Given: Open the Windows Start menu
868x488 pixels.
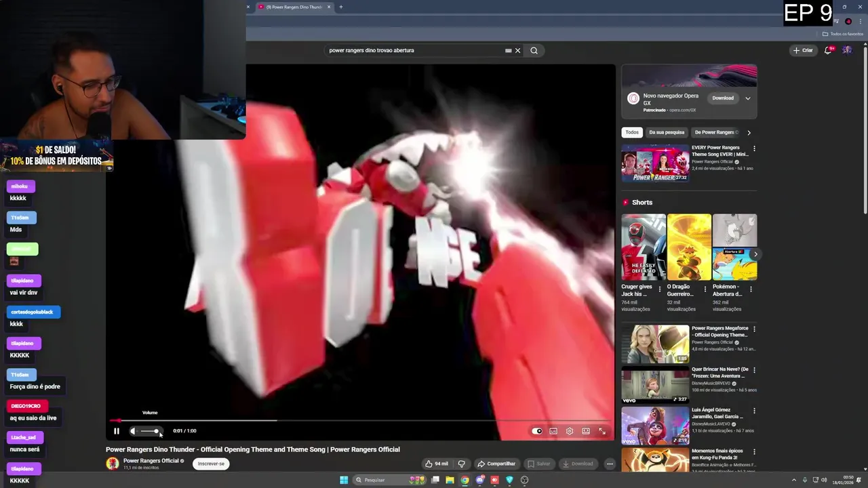Looking at the screenshot, I should pos(344,480).
